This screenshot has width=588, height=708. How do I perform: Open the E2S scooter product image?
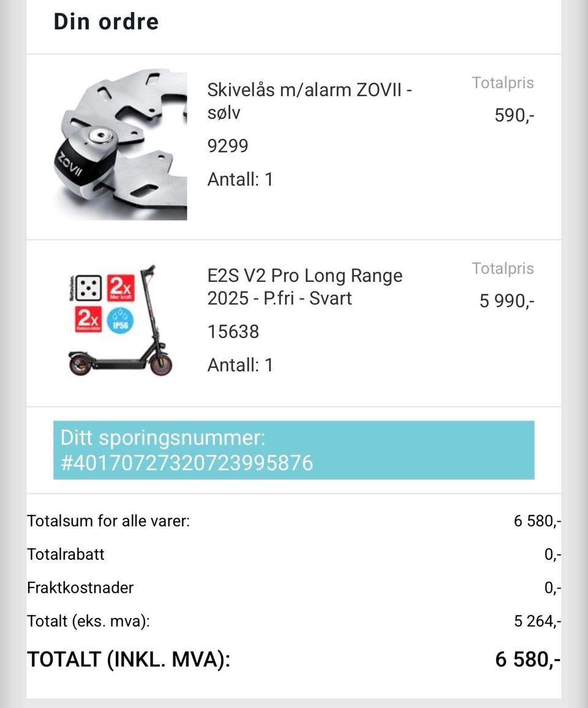[x=120, y=320]
